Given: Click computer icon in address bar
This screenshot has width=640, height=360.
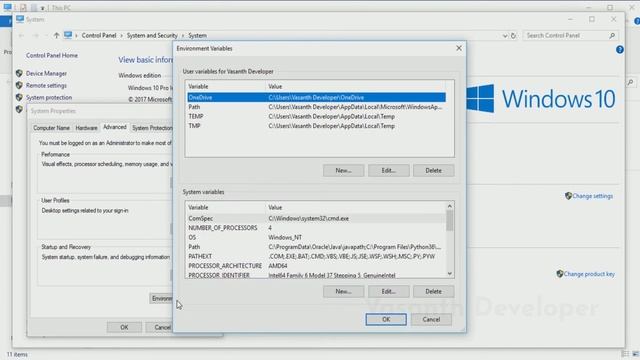Looking at the screenshot, I should pos(68,36).
